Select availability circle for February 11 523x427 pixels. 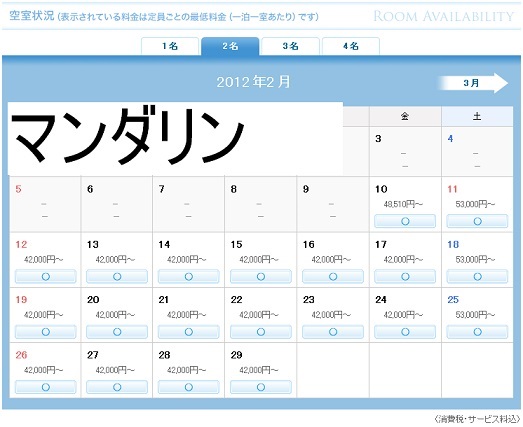click(477, 221)
